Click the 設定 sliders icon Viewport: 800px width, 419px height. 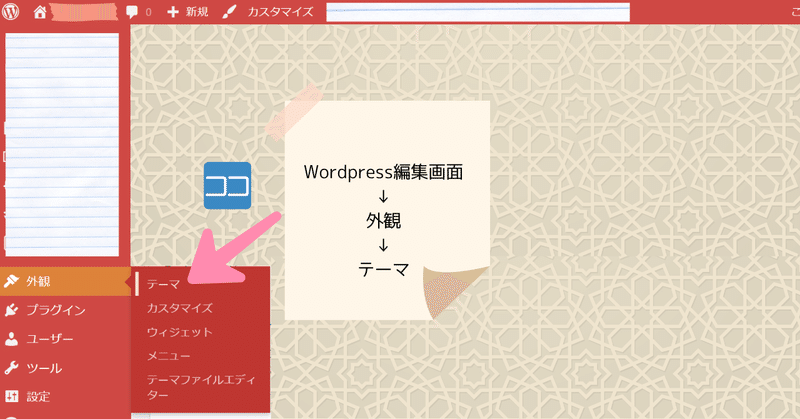click(11, 396)
